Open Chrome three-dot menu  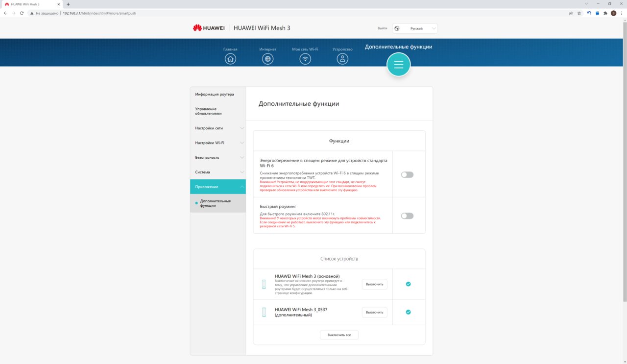[621, 13]
